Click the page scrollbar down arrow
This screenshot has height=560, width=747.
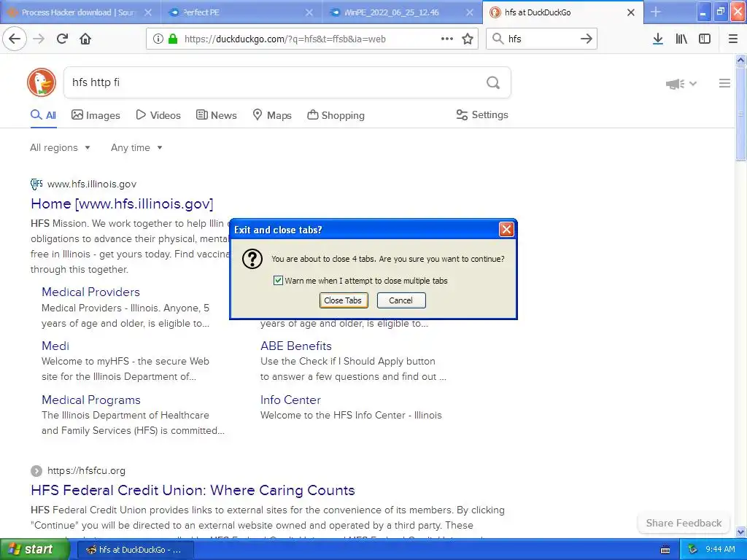(x=741, y=532)
